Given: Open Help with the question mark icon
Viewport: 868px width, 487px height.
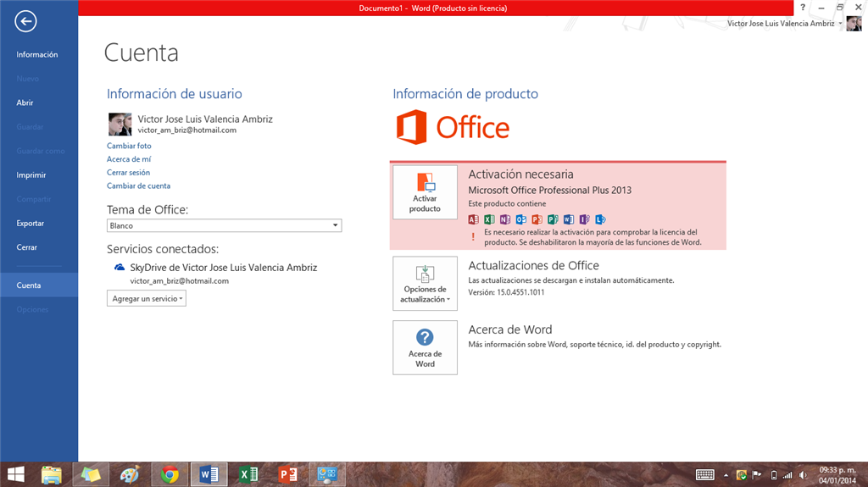Looking at the screenshot, I should [803, 7].
